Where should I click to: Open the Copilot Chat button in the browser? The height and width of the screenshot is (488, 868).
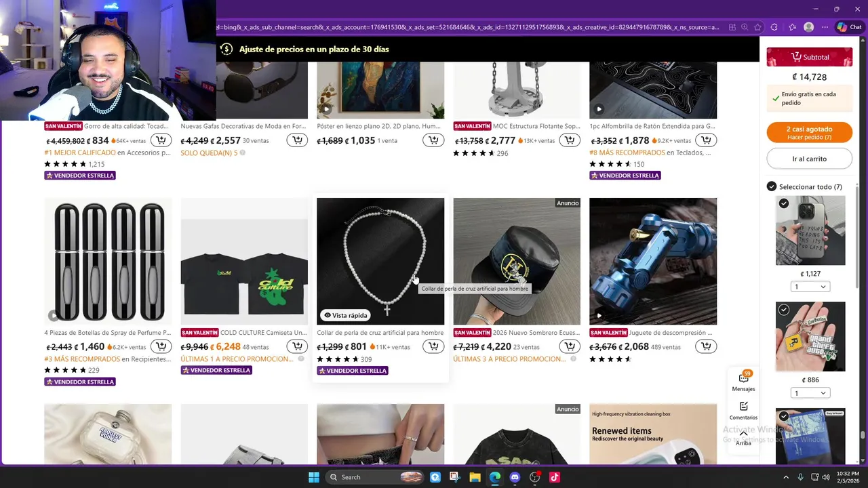(849, 27)
